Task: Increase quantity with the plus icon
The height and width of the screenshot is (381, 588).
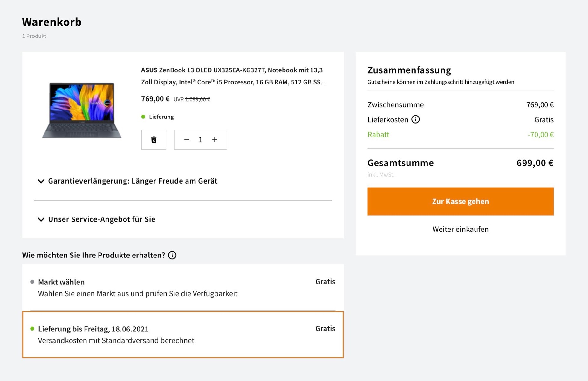Action: pyautogui.click(x=215, y=140)
